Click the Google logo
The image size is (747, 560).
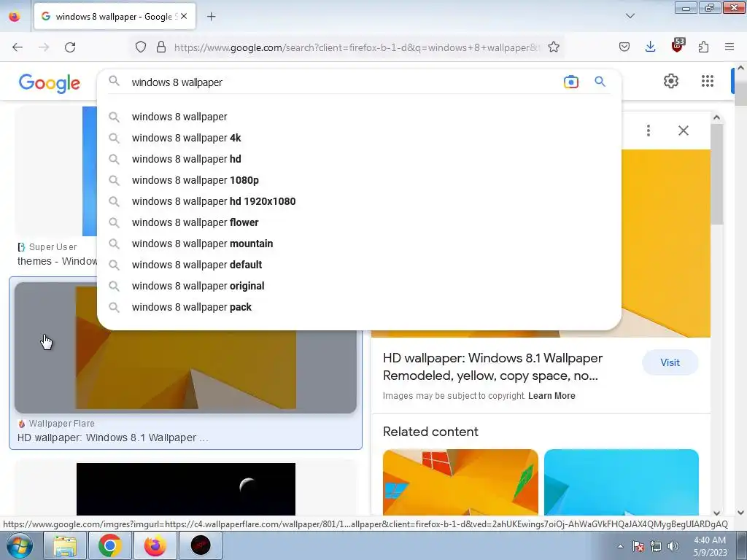(50, 83)
